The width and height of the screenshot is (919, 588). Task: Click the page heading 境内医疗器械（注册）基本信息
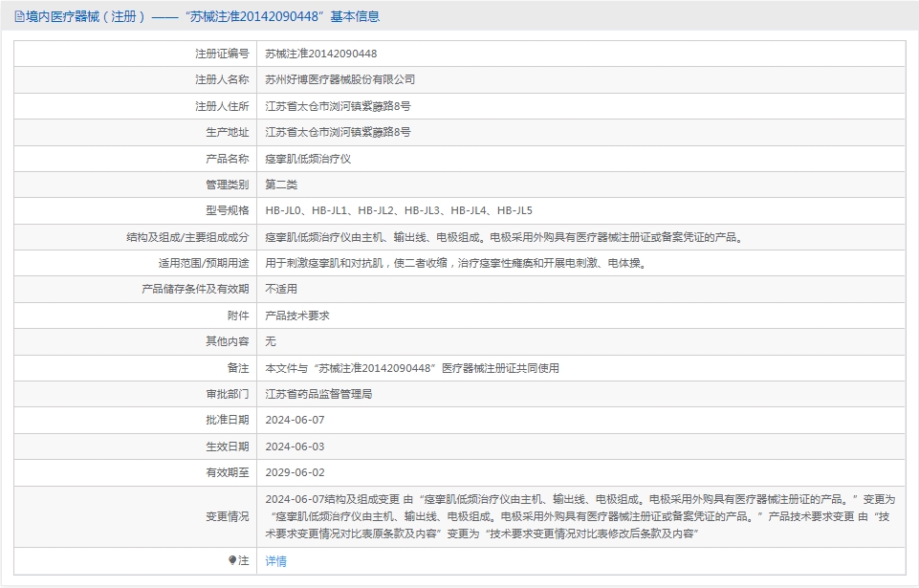point(202,16)
